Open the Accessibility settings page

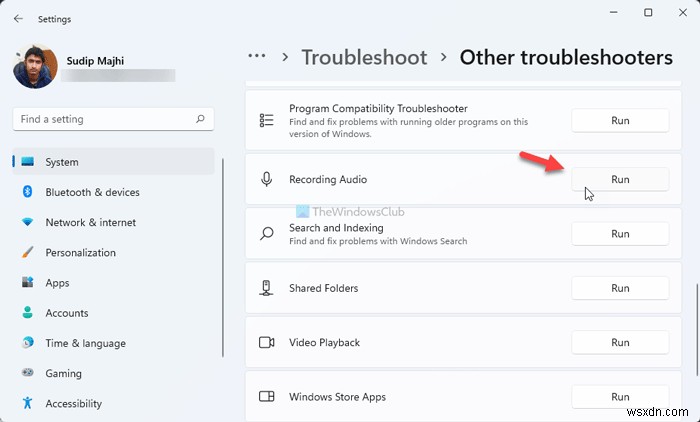click(x=73, y=404)
